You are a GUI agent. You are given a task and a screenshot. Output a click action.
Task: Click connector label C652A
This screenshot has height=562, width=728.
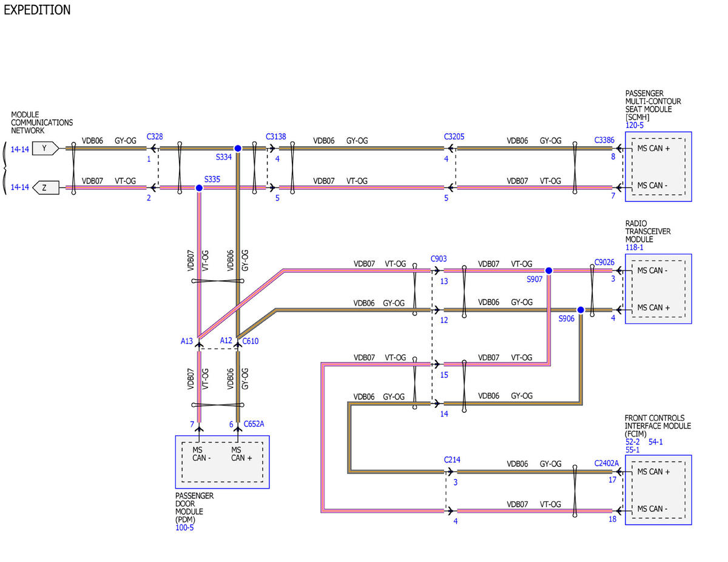[254, 424]
